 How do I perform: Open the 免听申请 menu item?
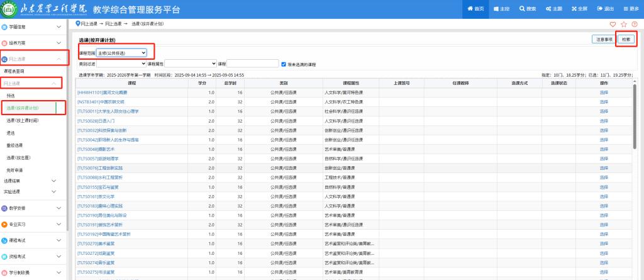14,170
